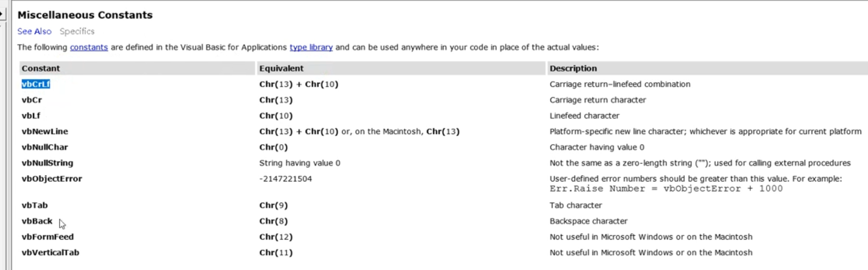Click the vbObjectError constant name

[x=52, y=179]
